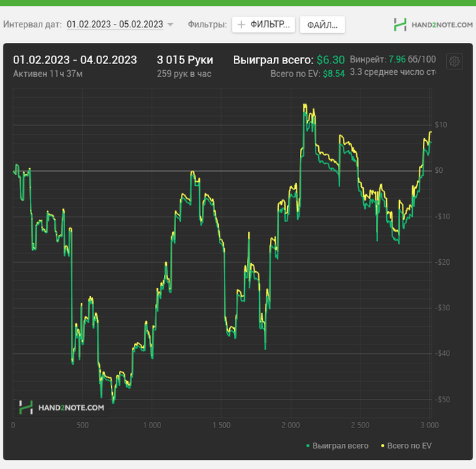Select the date range 01.02.2023 - 05.02.2023
The width and height of the screenshot is (476, 469).
115,25
